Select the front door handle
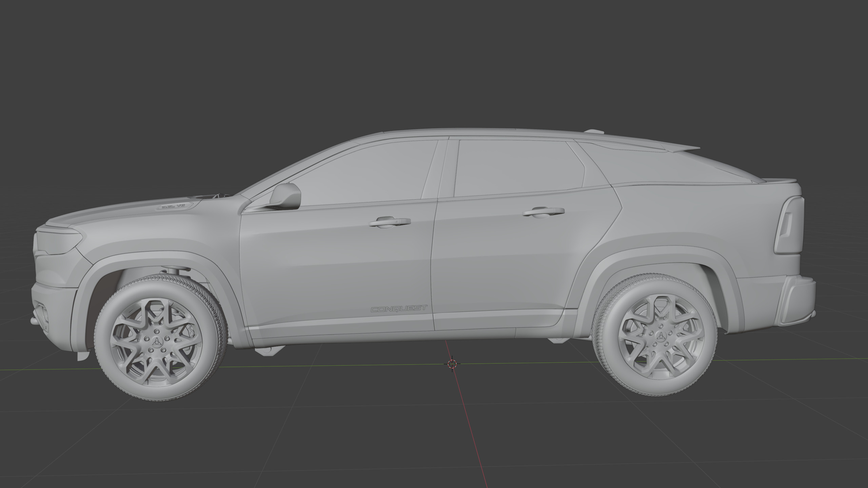 (x=390, y=222)
